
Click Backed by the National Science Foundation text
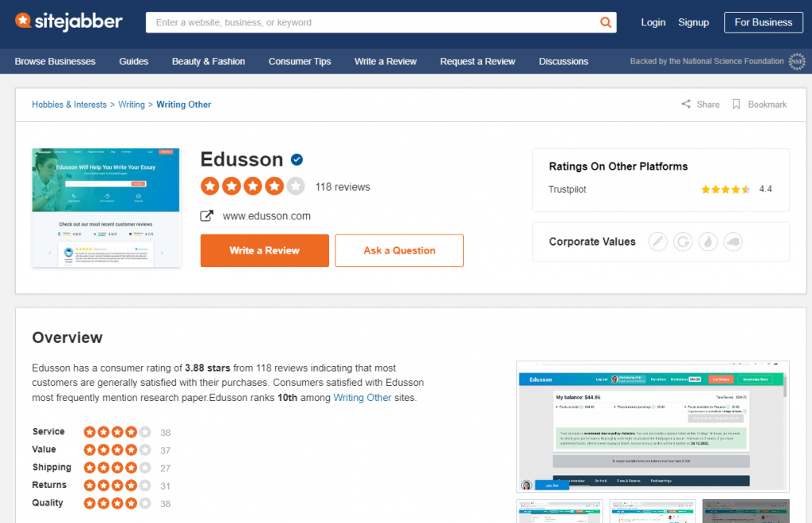pos(707,61)
